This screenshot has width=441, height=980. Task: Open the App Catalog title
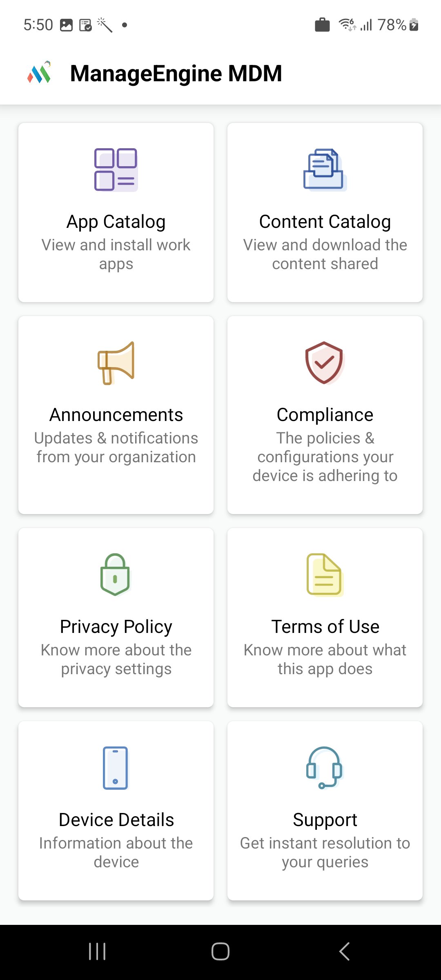pos(116,222)
